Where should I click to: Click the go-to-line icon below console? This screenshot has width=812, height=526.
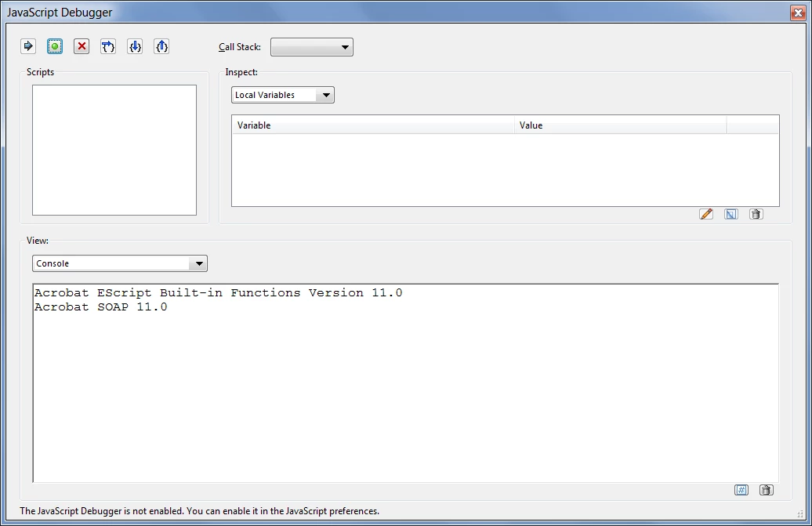click(741, 490)
